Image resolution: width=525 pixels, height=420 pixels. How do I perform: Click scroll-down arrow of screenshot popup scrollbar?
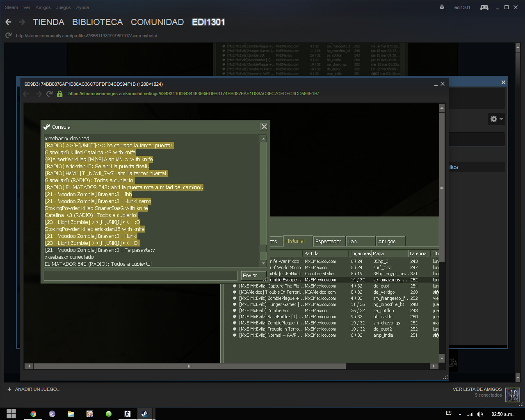click(x=442, y=359)
